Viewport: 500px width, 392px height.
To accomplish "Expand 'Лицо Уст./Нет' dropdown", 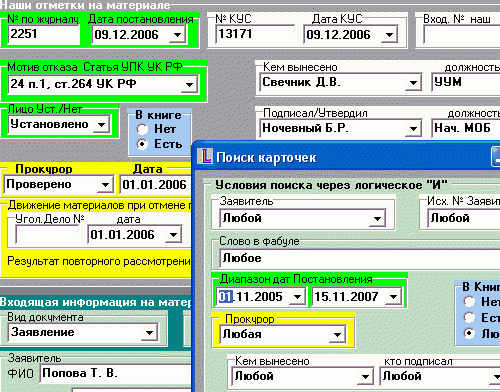I will (101, 125).
